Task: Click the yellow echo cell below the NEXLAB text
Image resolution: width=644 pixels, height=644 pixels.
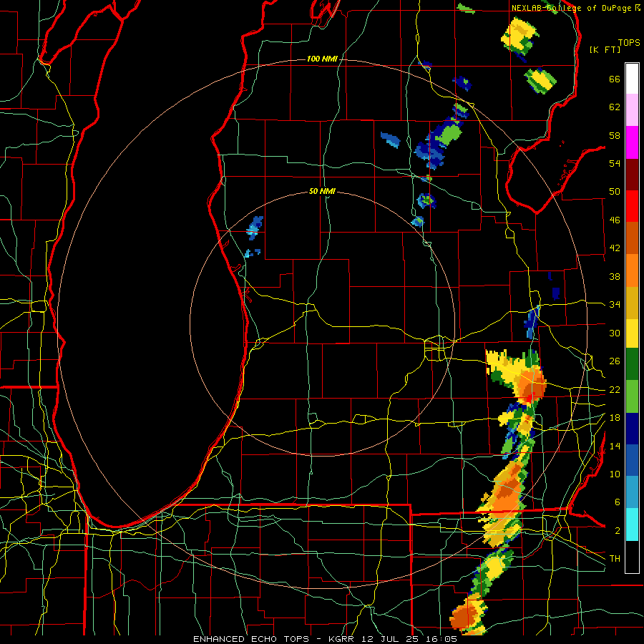Action: [x=519, y=36]
